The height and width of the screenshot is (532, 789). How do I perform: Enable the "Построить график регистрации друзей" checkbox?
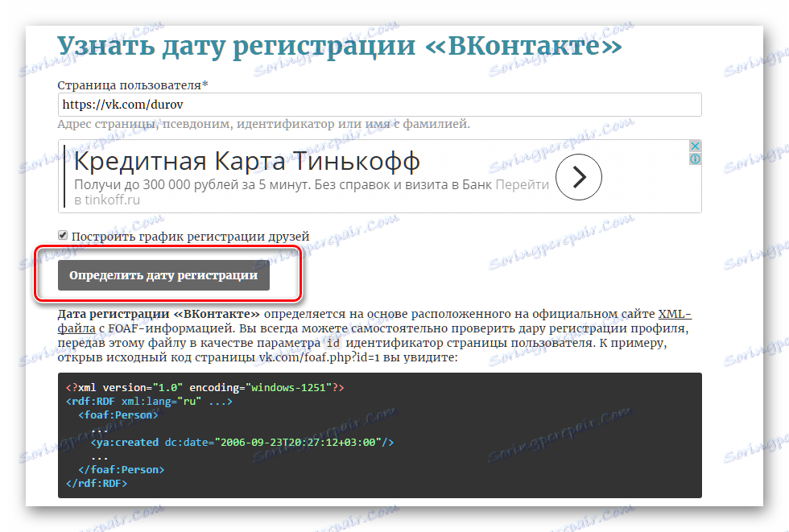pos(62,234)
